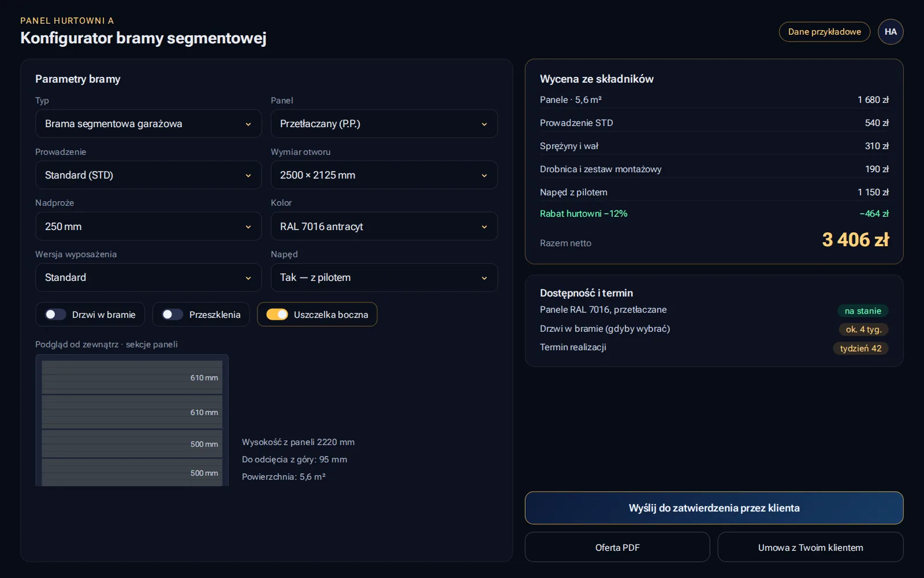
Task: Click the −464 zł discount amount
Action: (x=874, y=214)
